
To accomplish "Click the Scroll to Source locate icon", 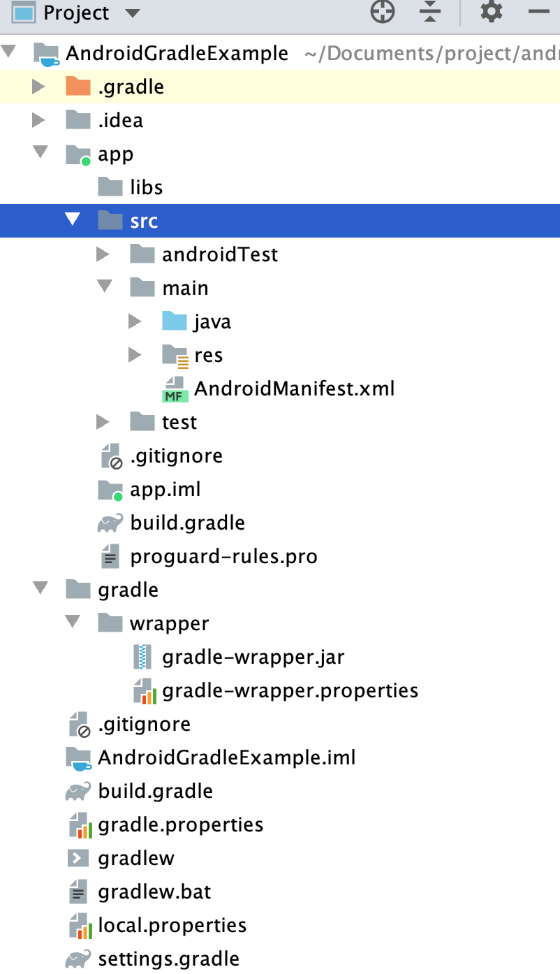I will pos(382,12).
